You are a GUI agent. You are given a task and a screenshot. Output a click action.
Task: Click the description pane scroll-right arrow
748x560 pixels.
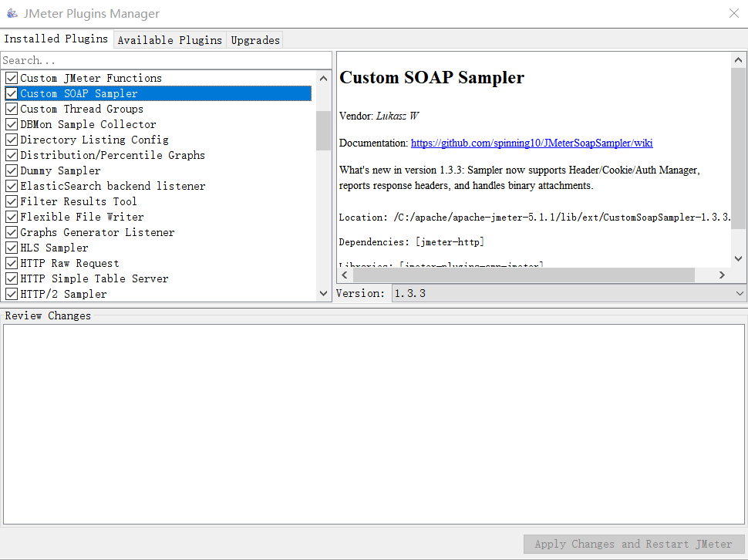pos(722,275)
